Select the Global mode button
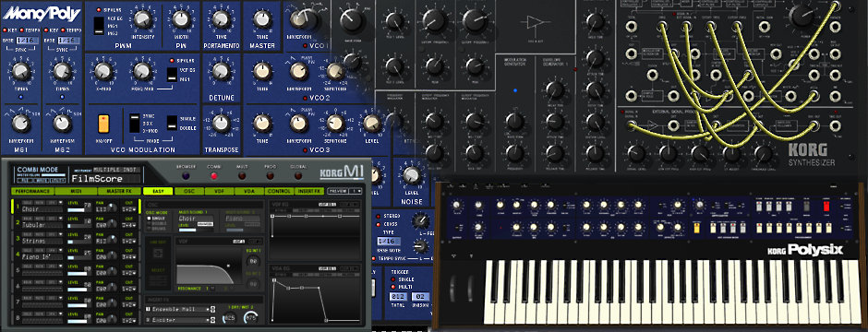868x332 pixels. (x=298, y=175)
